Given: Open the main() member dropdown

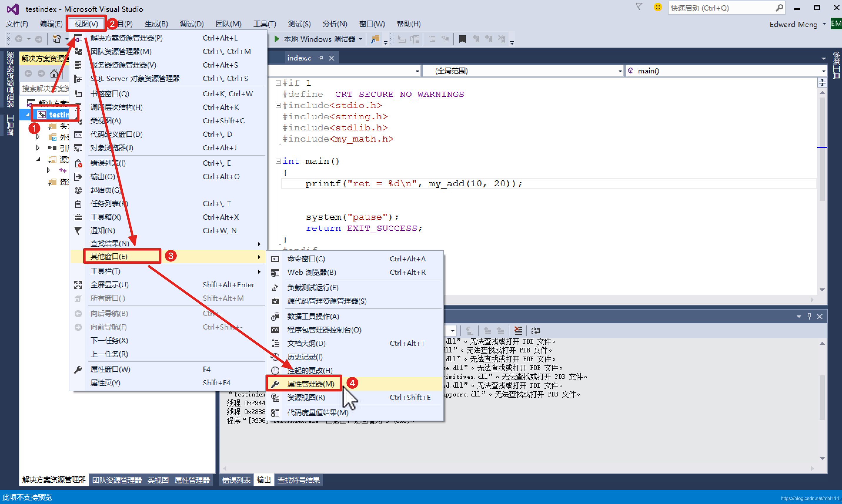Looking at the screenshot, I should (x=824, y=71).
